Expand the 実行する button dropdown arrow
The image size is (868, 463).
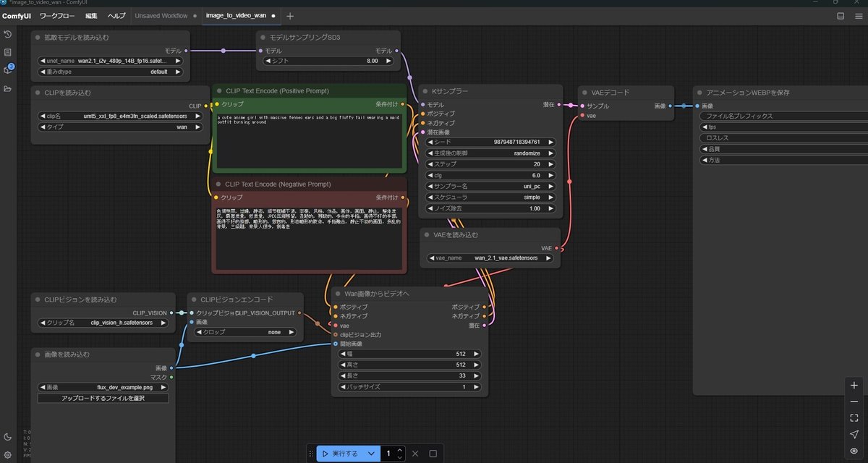pyautogui.click(x=371, y=454)
